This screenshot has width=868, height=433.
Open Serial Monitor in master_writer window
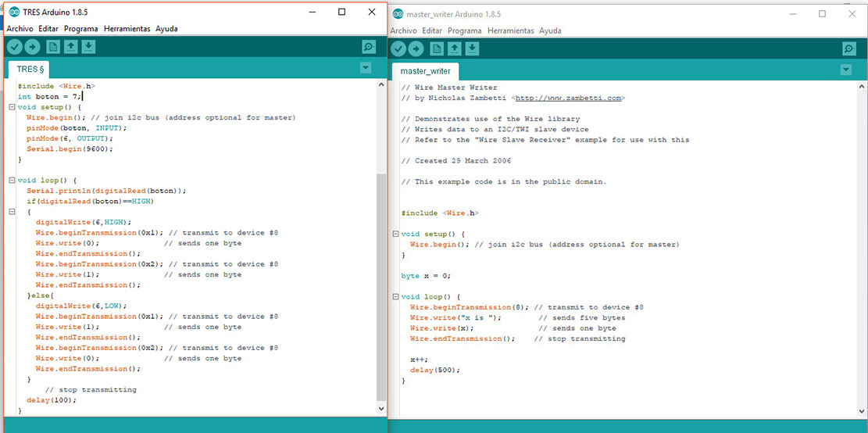click(x=849, y=49)
